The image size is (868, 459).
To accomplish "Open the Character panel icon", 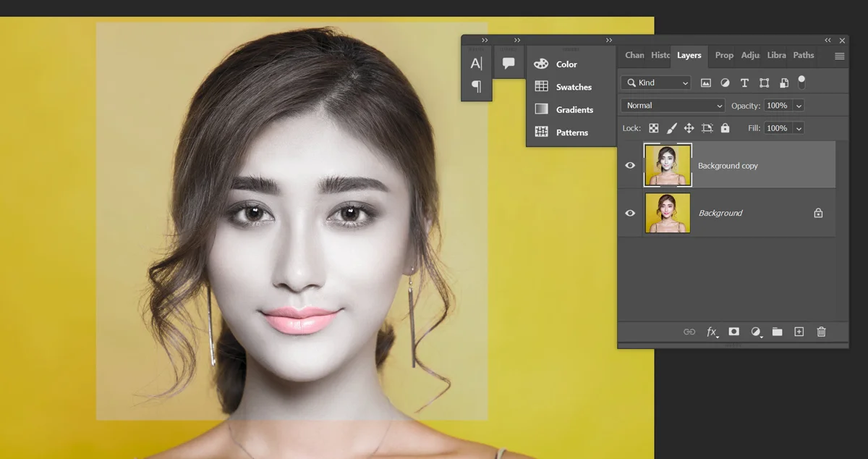I will tap(476, 64).
